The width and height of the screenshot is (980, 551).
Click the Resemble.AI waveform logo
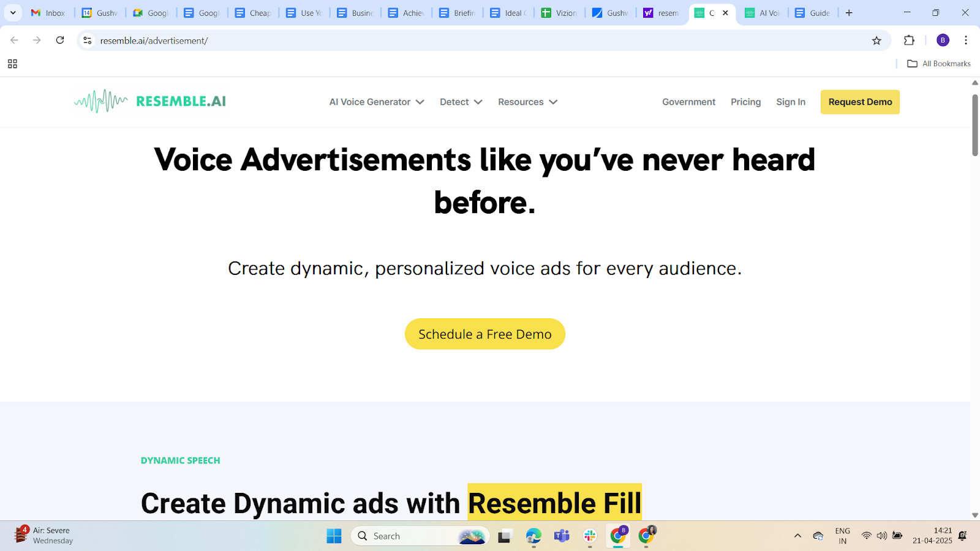tap(150, 101)
